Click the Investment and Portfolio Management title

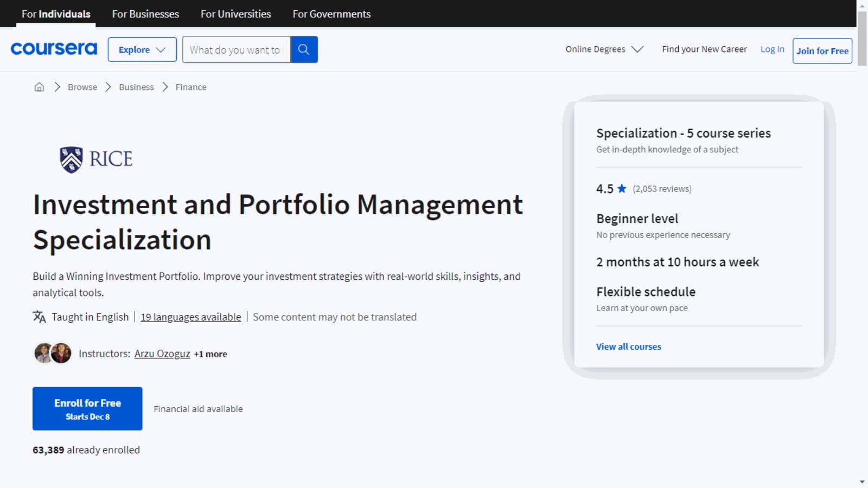(x=278, y=222)
